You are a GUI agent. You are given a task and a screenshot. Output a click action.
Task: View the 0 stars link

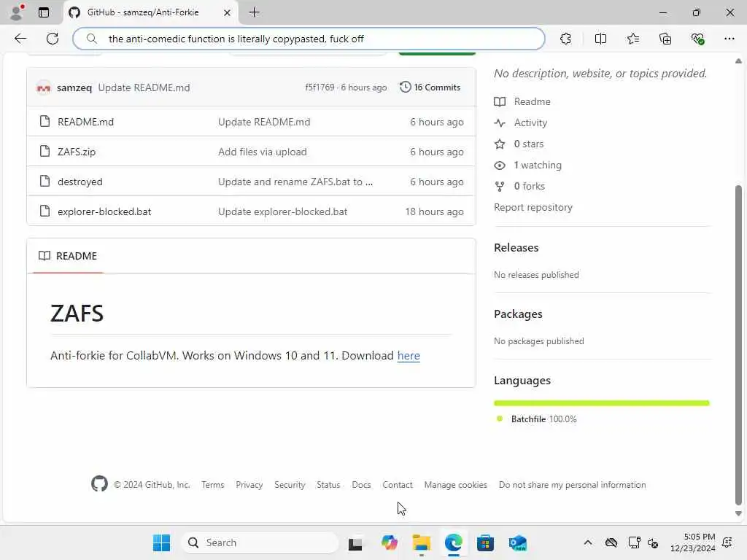click(x=519, y=144)
